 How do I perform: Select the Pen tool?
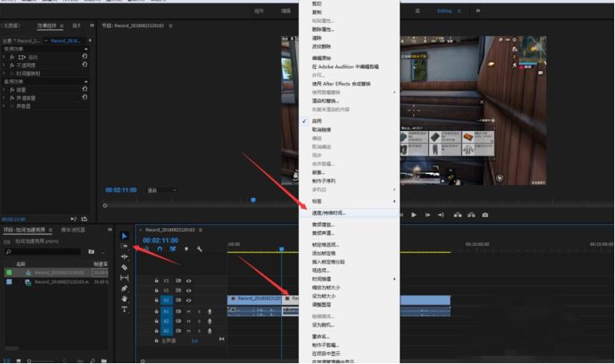pos(125,288)
